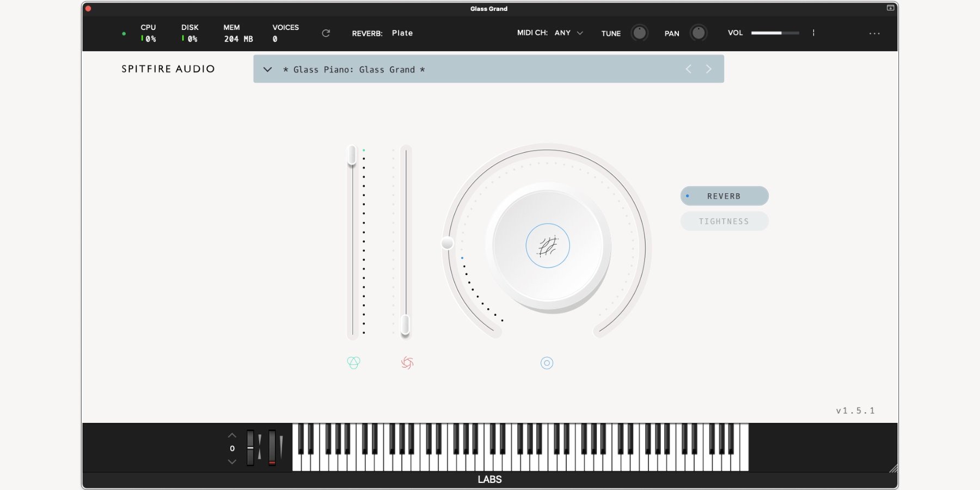
Task: Click the green expression icon below slider
Action: (353, 363)
